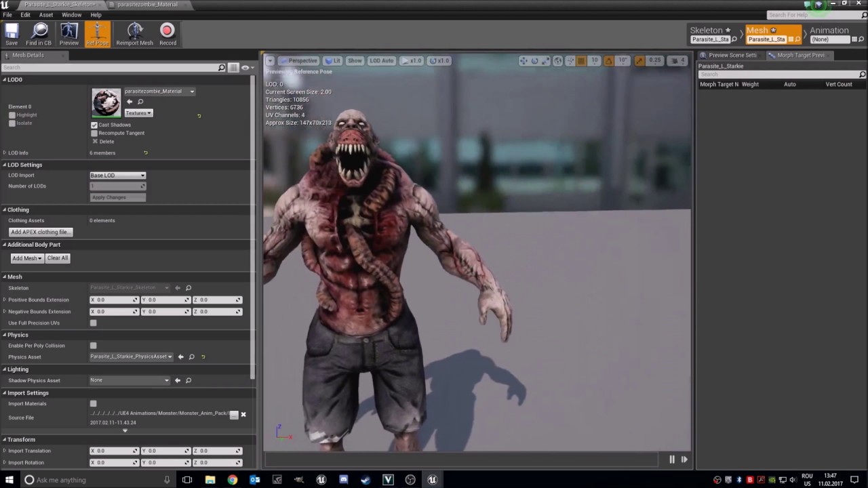
Task: Use selected asset for Shadow Physics Asset
Action: click(x=178, y=380)
